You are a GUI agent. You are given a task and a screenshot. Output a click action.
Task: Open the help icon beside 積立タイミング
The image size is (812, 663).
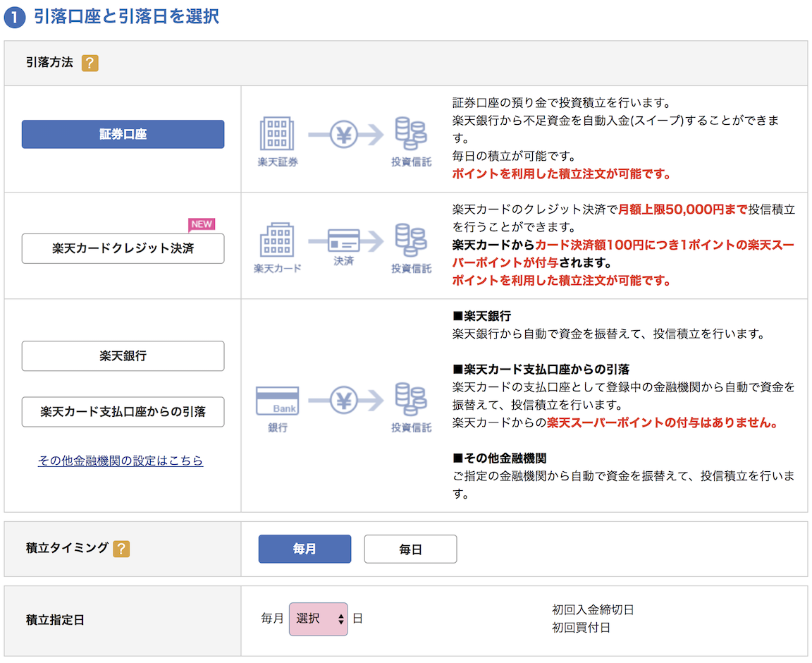121,549
